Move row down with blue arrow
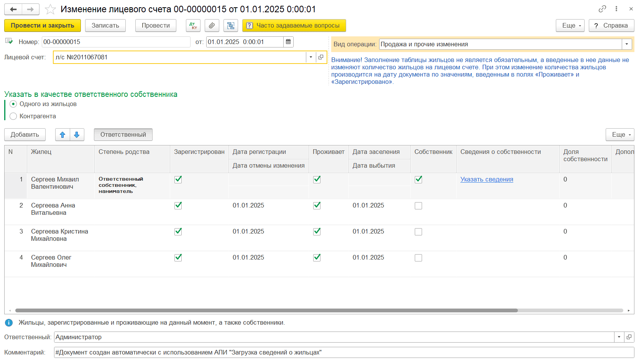Image resolution: width=644 pixels, height=361 pixels. tap(77, 135)
